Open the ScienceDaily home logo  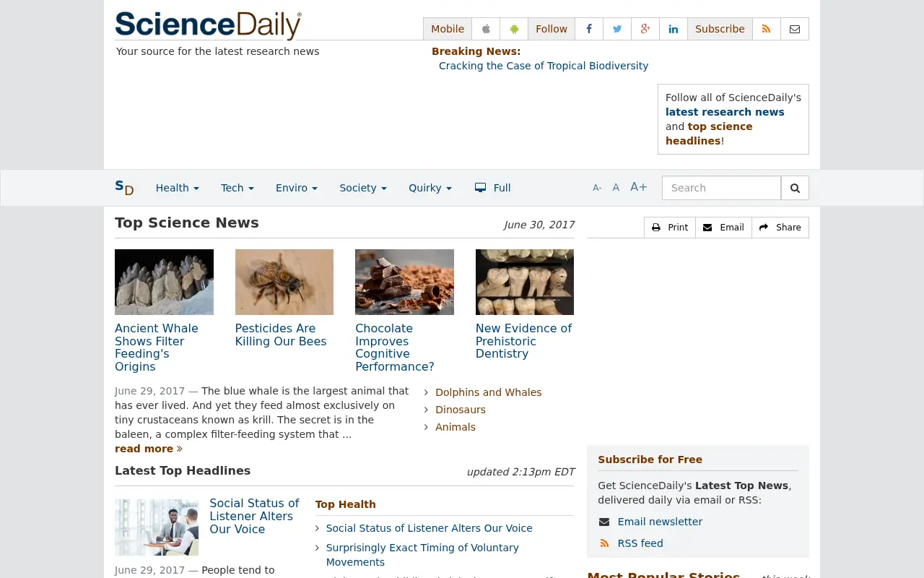(208, 25)
